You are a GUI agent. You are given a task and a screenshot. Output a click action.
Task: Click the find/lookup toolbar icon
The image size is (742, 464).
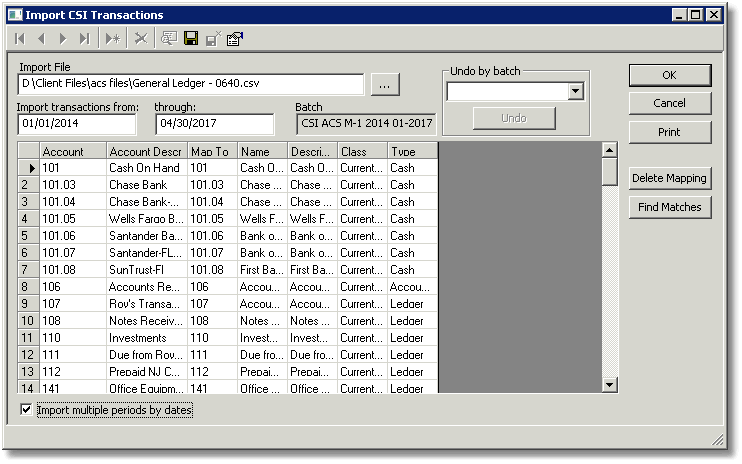168,39
